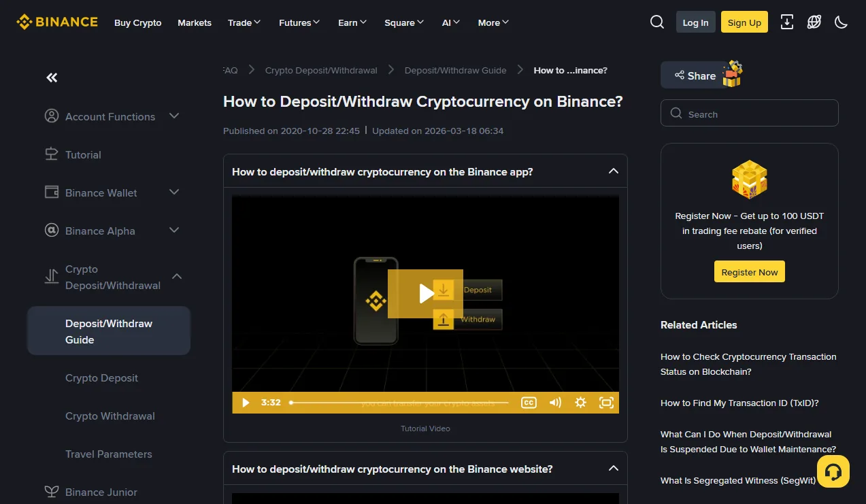Open More dropdown menu
This screenshot has height=504, width=866.
coord(494,22)
